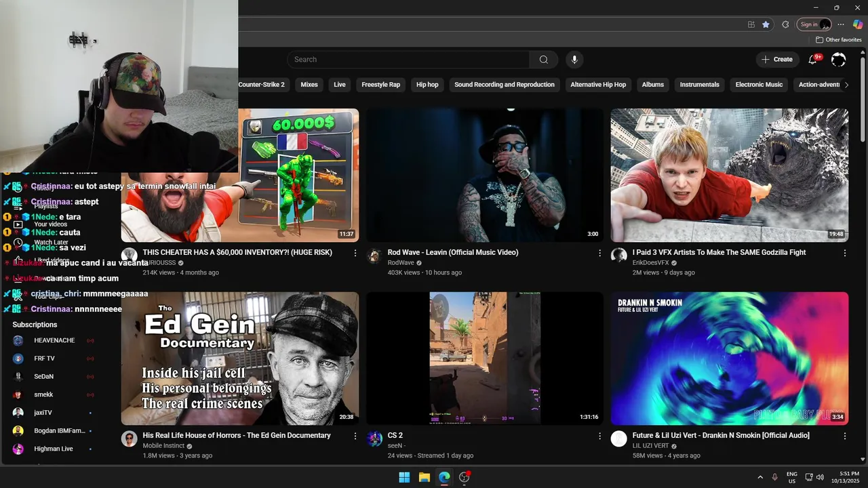Open options menu for Drankin N Smokin
868x488 pixels.
pyautogui.click(x=845, y=436)
